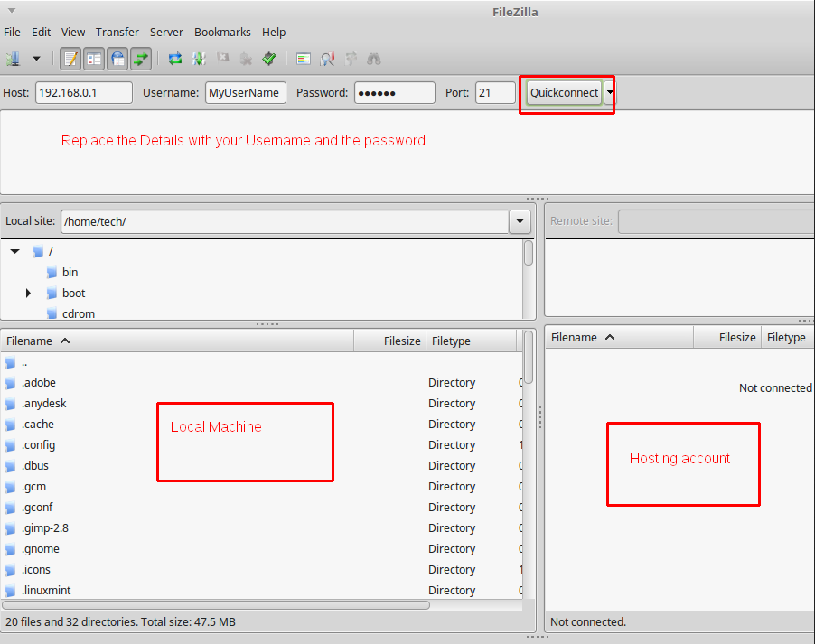Select the .icons directory row
Image resolution: width=815 pixels, height=644 pixels.
[x=261, y=570]
